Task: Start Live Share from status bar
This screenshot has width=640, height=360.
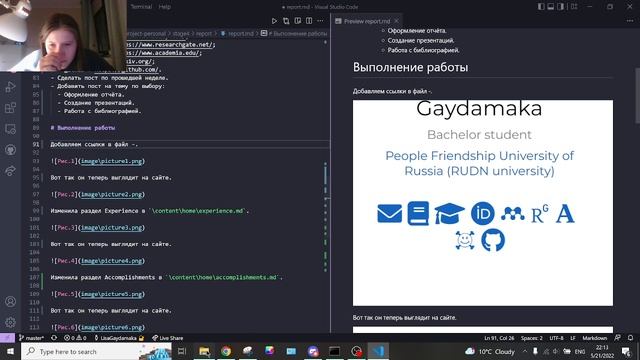Action: point(167,338)
